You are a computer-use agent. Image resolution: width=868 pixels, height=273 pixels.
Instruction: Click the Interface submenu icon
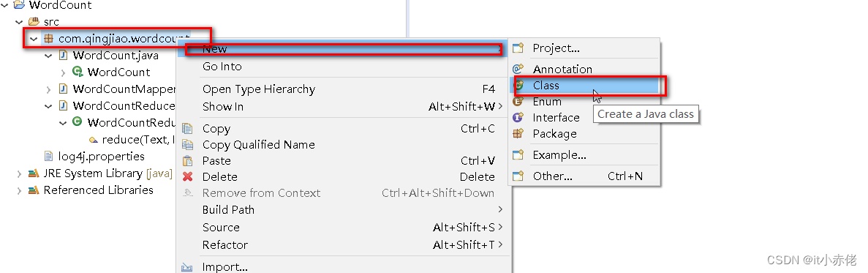click(518, 118)
